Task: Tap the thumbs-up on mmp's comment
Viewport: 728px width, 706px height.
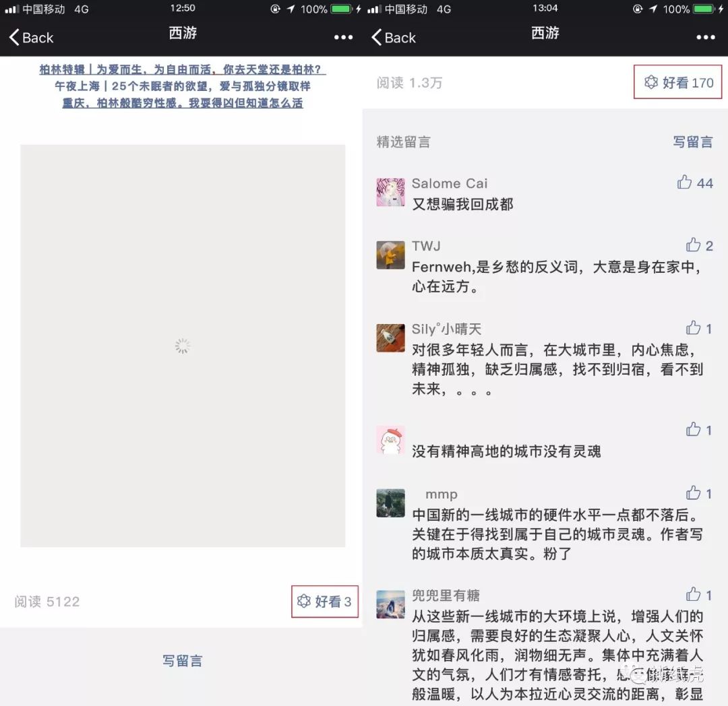Action: pos(693,493)
